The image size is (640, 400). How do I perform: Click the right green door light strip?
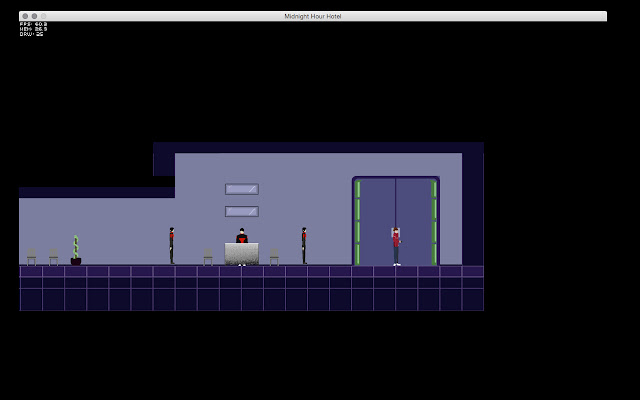(x=434, y=222)
